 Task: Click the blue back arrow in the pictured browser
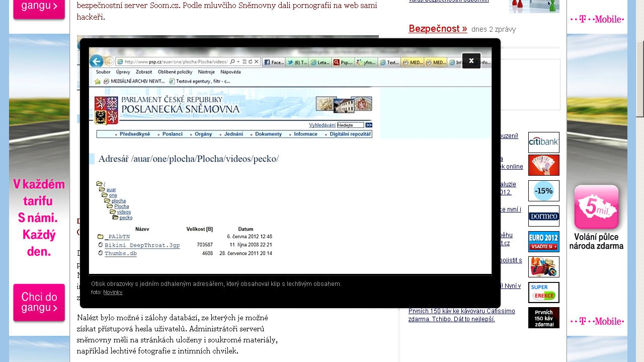pos(96,62)
